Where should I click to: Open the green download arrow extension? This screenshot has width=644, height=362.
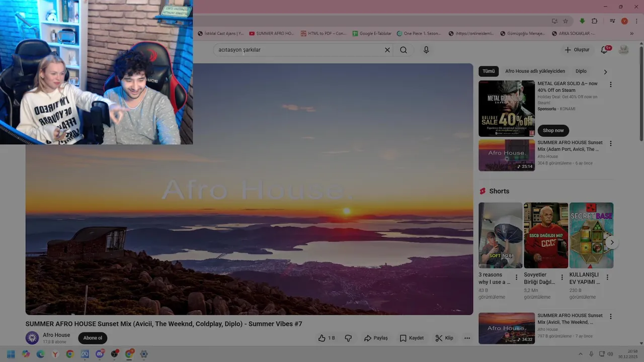[582, 21]
